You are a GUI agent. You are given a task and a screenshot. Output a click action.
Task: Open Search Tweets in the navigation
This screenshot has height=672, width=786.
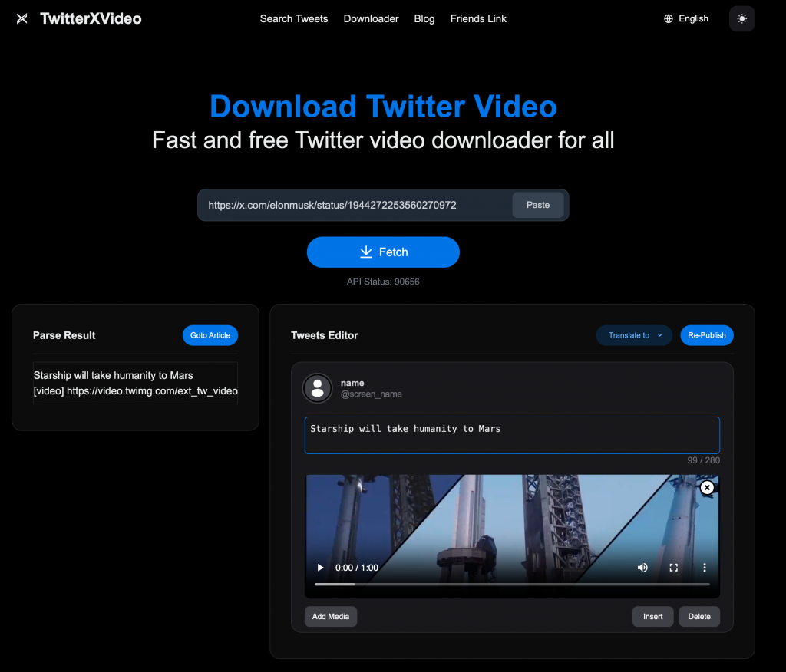[x=294, y=18]
